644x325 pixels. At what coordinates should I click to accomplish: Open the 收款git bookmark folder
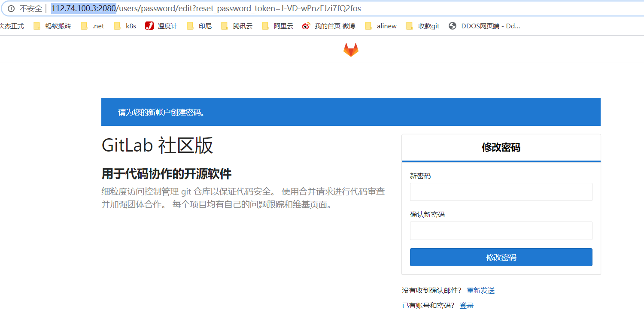point(423,26)
